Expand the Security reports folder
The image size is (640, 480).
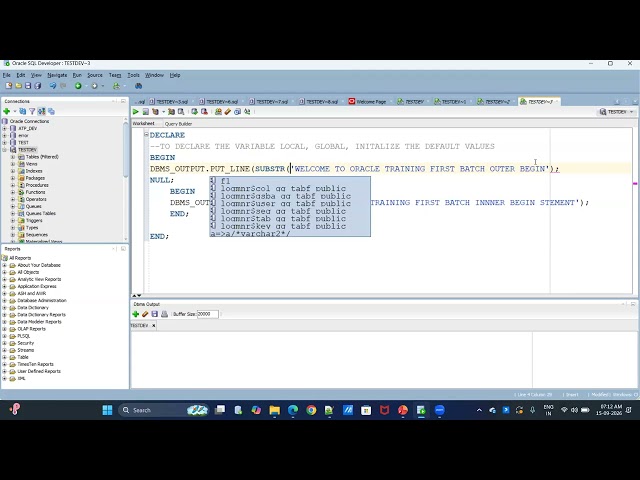click(x=4, y=343)
